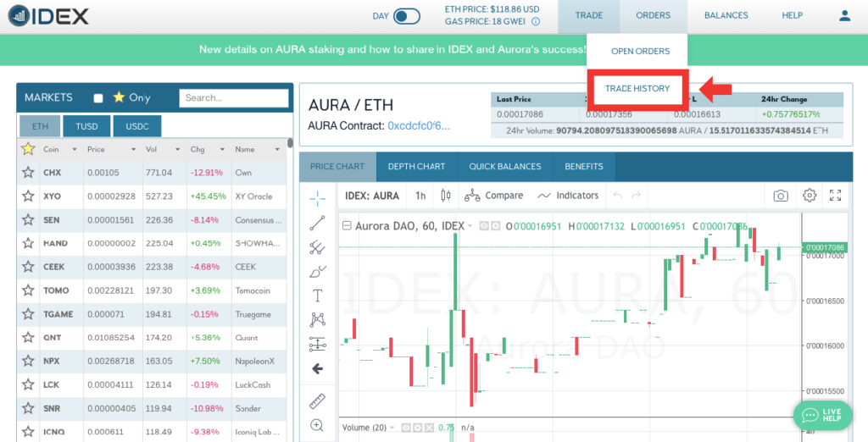The height and width of the screenshot is (442, 868).
Task: Check the favorites Only checkbox
Action: pyautogui.click(x=98, y=98)
